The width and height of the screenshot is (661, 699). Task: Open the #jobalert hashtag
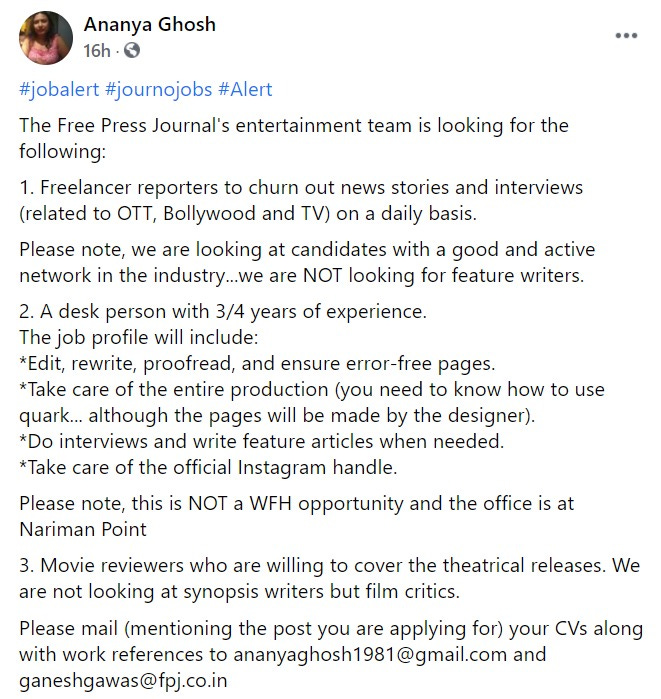tap(59, 89)
